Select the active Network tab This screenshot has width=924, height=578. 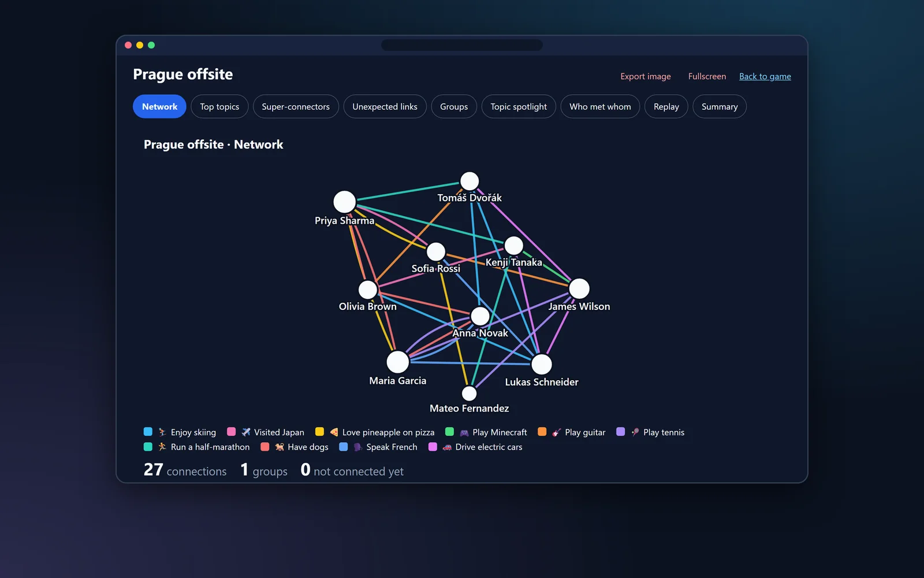[x=159, y=106]
